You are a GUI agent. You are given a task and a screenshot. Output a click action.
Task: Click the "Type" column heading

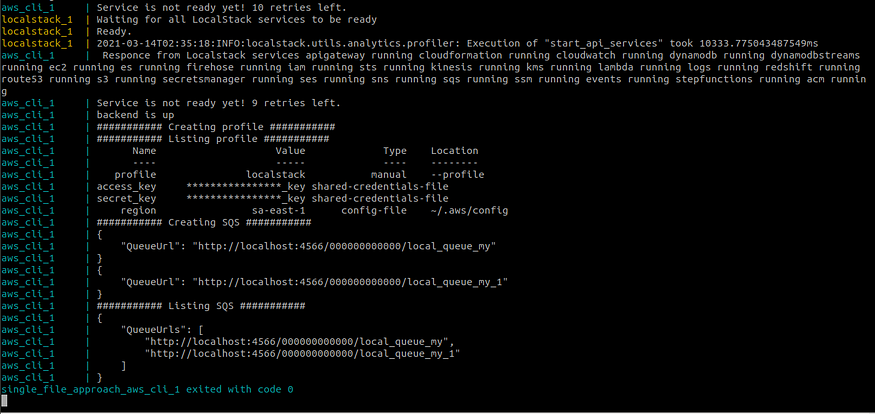pos(395,151)
